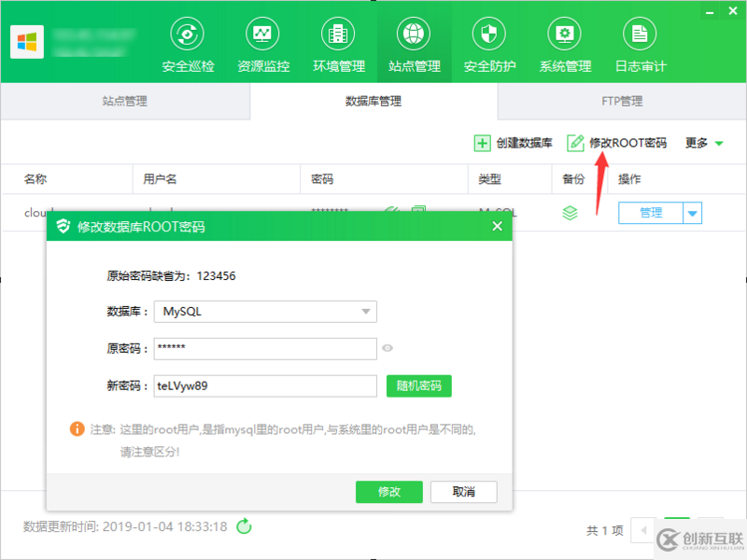747x560 pixels.
Task: Click the blue 管理 button
Action: [x=651, y=214]
